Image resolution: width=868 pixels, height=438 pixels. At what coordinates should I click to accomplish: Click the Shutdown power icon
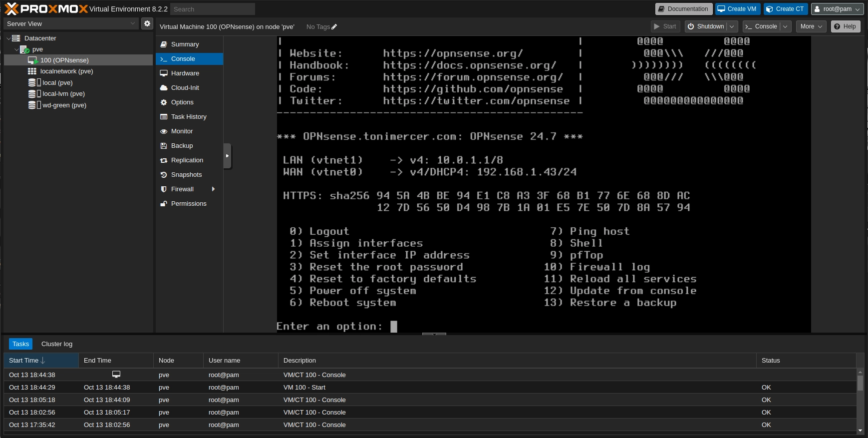pos(691,26)
